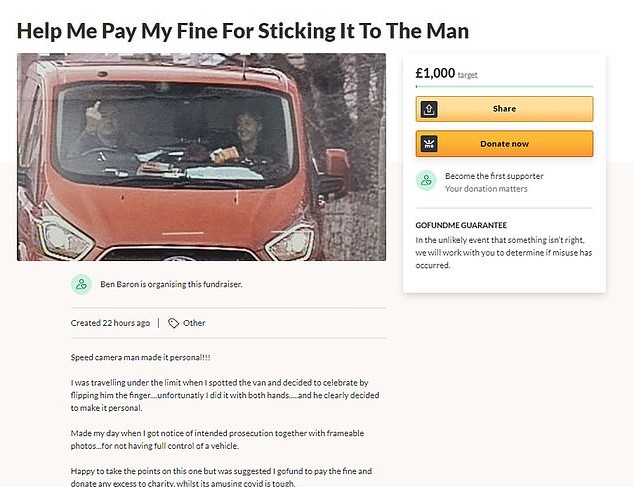
Task: Click the green supporter avatar icon
Action: coord(426,181)
